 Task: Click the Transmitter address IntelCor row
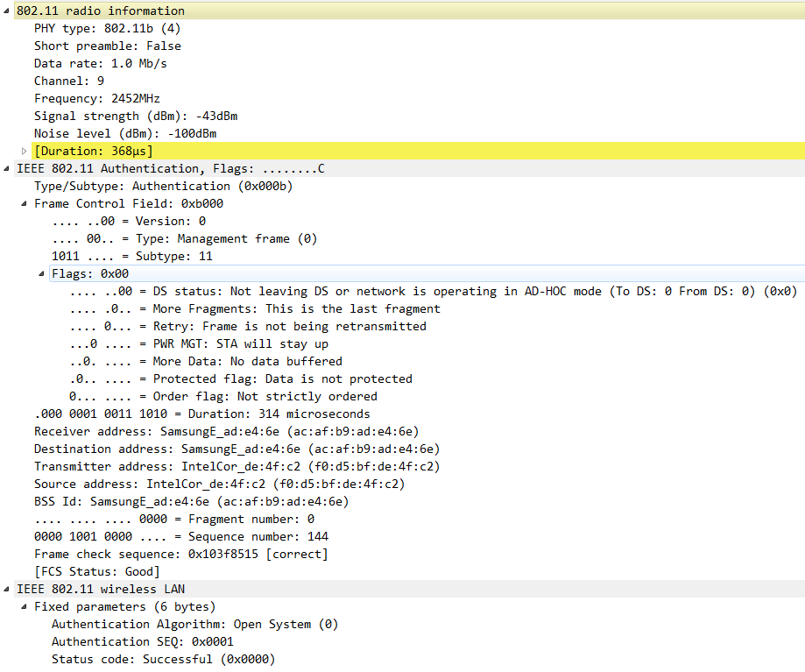237,466
